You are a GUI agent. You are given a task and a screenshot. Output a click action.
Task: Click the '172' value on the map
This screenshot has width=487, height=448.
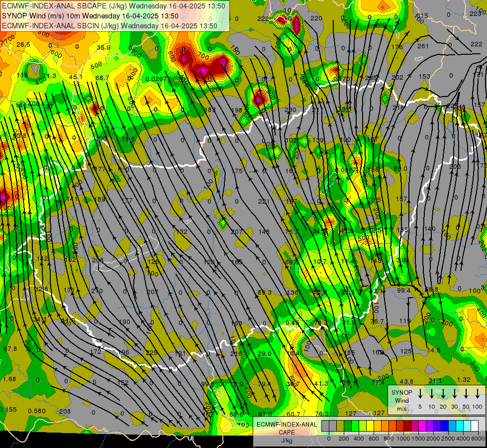click(x=96, y=351)
